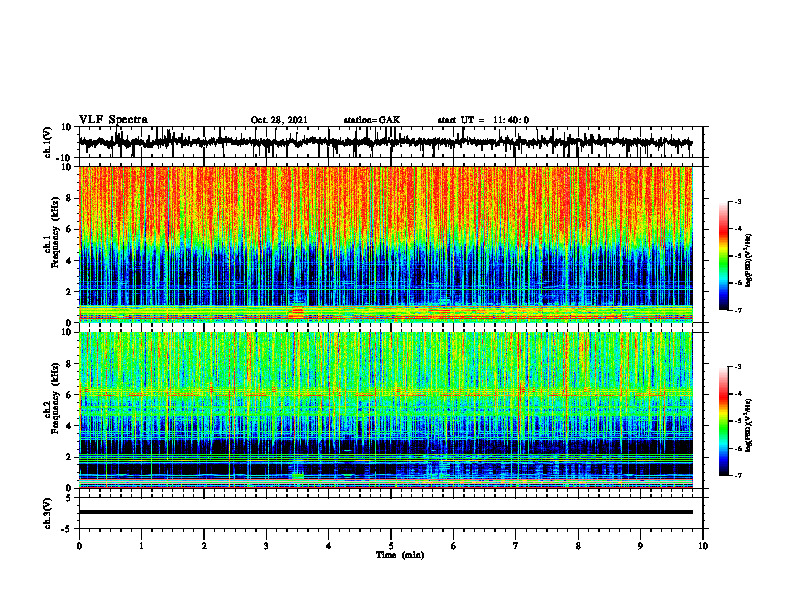This screenshot has width=792, height=612.
Task: Click the ch.1 spectrogram color bar
Action: (x=723, y=256)
